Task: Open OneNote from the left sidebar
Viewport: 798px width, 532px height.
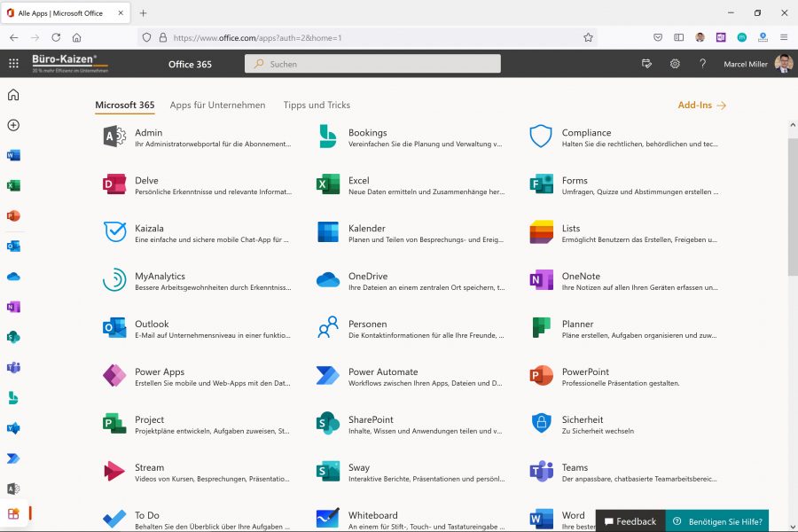Action: 13,307
